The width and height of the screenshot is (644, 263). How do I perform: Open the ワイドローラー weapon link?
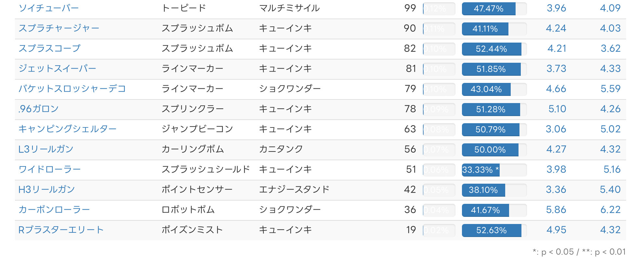click(x=50, y=169)
